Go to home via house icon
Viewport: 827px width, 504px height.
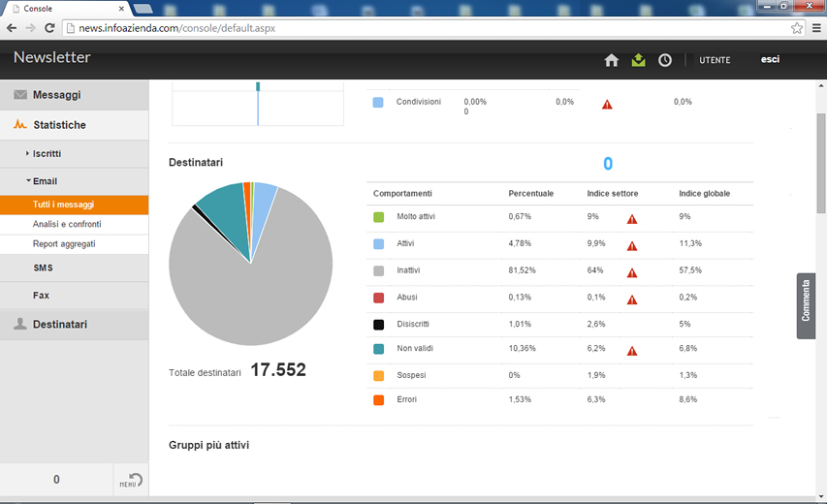coord(612,60)
